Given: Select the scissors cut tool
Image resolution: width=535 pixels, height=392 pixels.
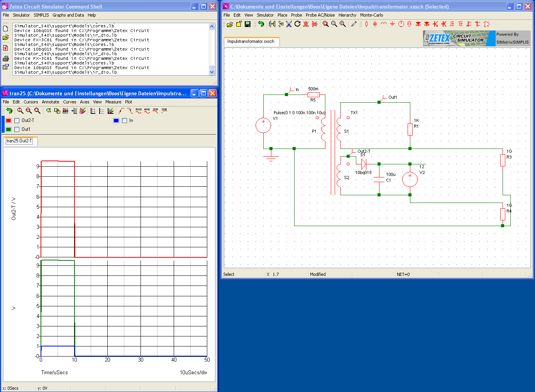Looking at the screenshot, I should pyautogui.click(x=288, y=24).
